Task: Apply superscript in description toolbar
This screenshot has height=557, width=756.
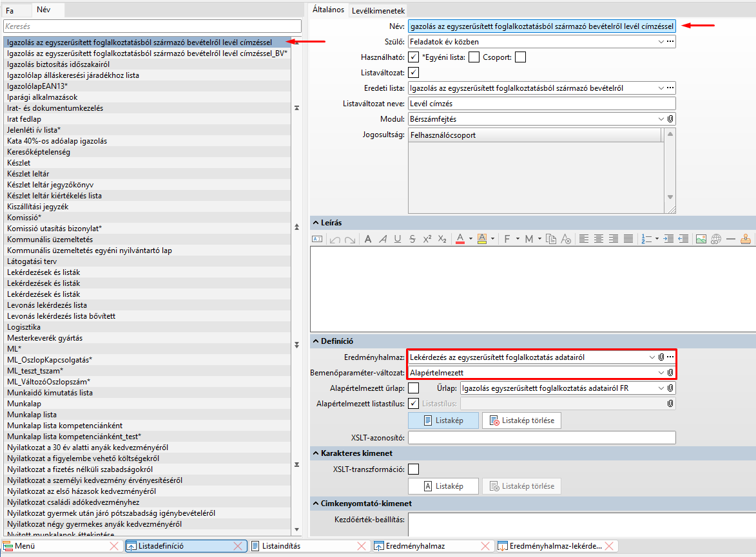Action: pyautogui.click(x=427, y=239)
